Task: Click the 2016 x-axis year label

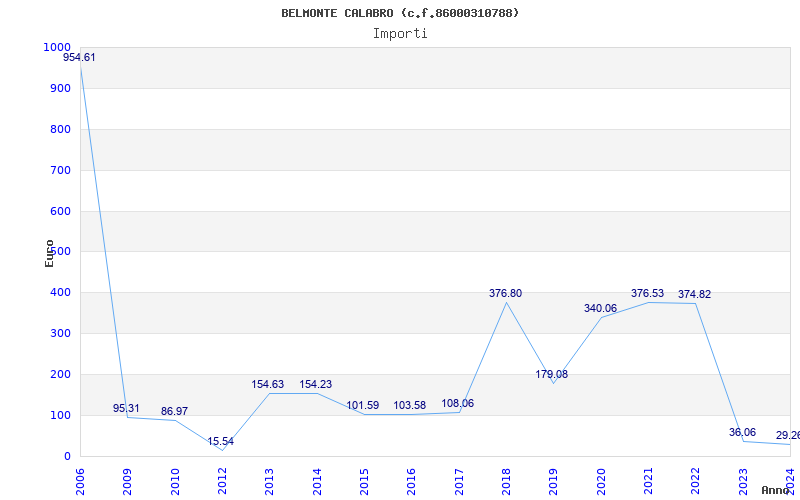Action: coord(411,482)
